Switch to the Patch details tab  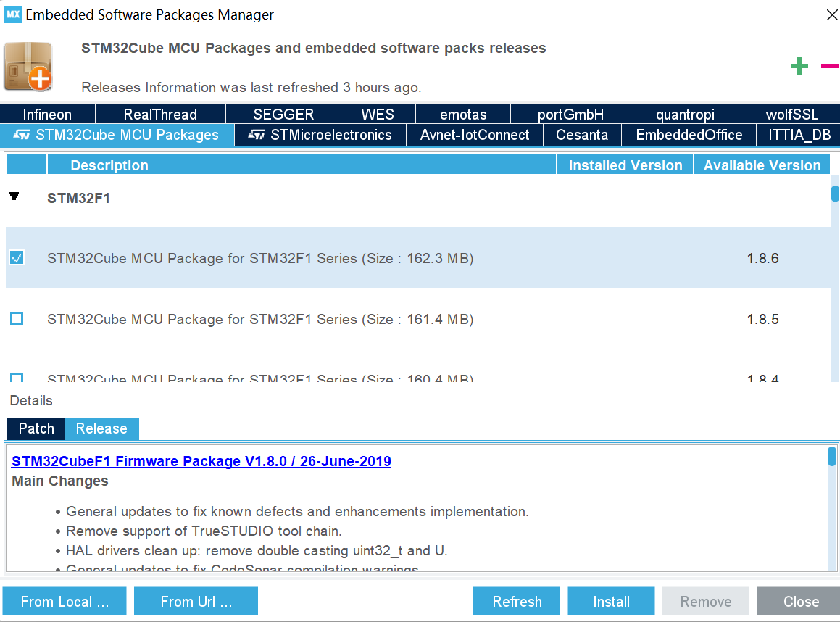(x=36, y=428)
